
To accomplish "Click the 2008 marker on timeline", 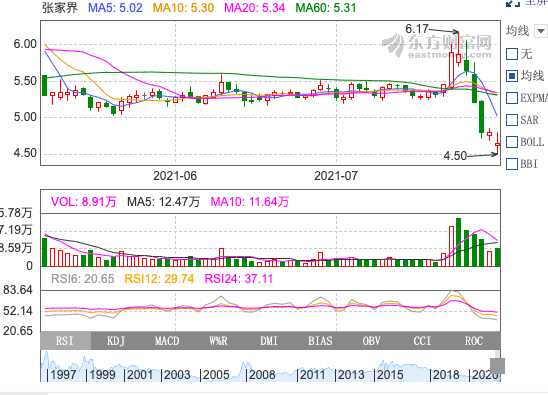I will (262, 375).
